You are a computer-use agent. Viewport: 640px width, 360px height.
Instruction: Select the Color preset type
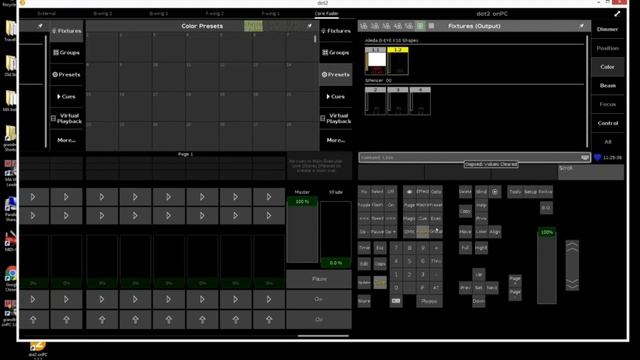tap(607, 67)
